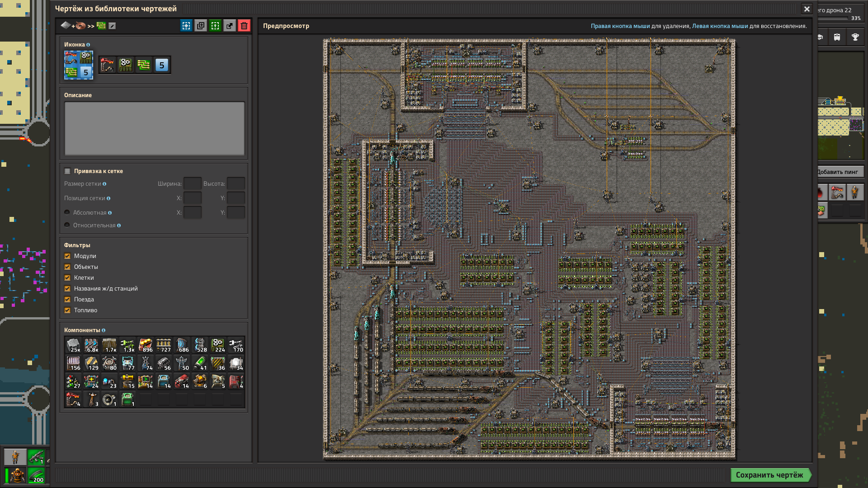Screen dimensions: 868x488
Task: Select the Абсолютная radio option
Action: [67, 212]
